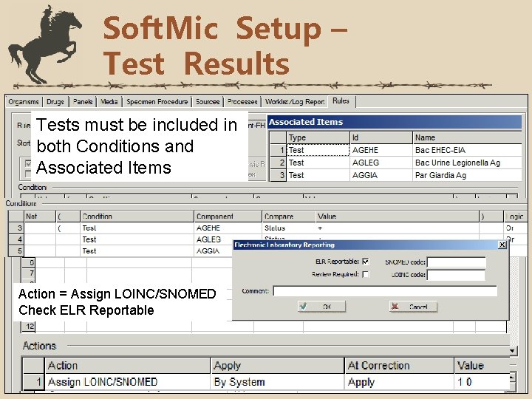532x399 pixels.
Task: Select Associated Items row AGLEG
Action: tap(395, 163)
